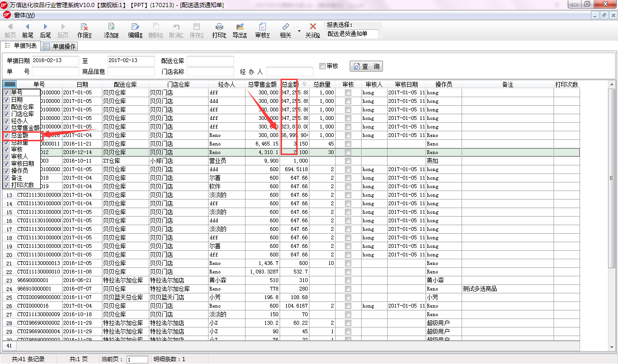Hide the 总零售金额 column via its checkbox
Image resolution: width=618 pixels, height=364 pixels.
coord(7,128)
